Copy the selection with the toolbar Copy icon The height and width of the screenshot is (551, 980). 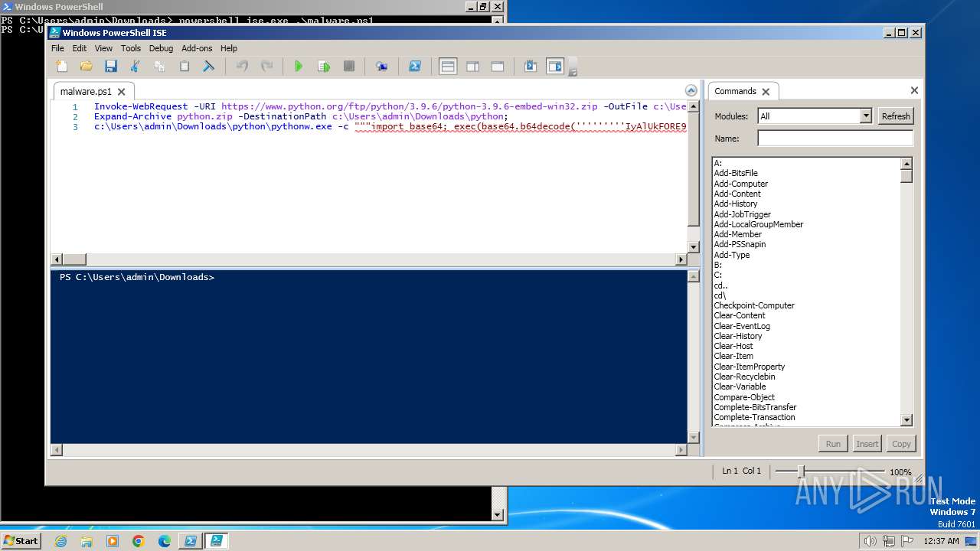160,67
